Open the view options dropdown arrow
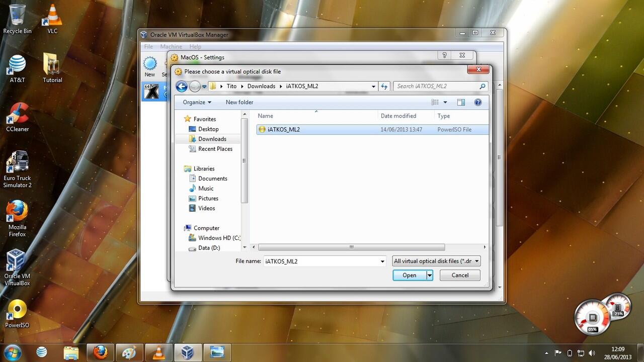Screen dimensions: 644x362 tap(445, 102)
